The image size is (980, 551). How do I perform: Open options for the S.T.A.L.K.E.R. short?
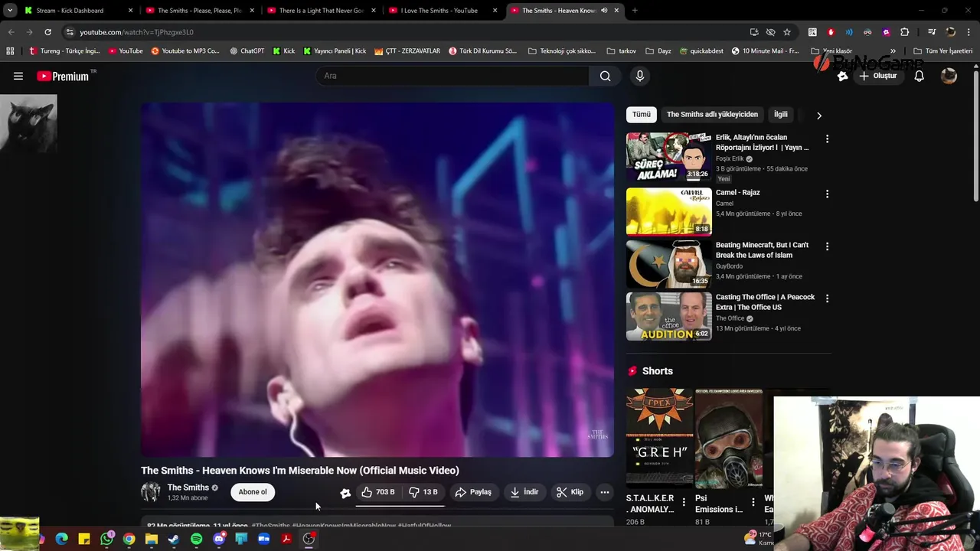pyautogui.click(x=684, y=503)
